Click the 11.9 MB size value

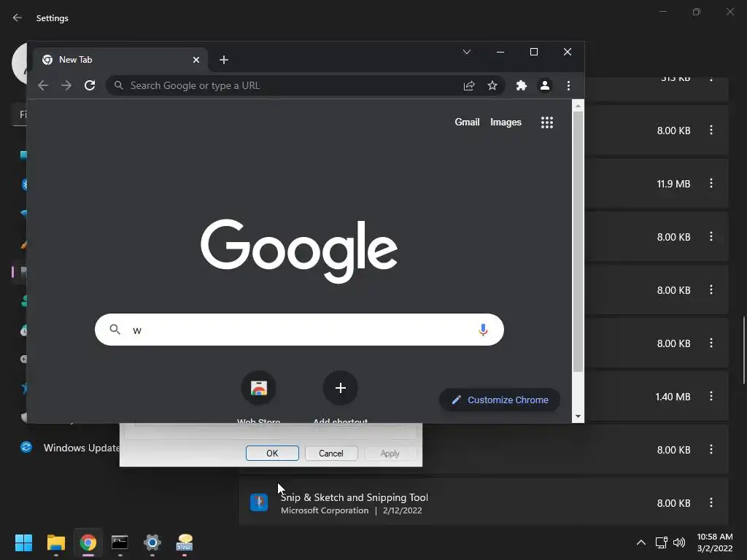tap(673, 184)
